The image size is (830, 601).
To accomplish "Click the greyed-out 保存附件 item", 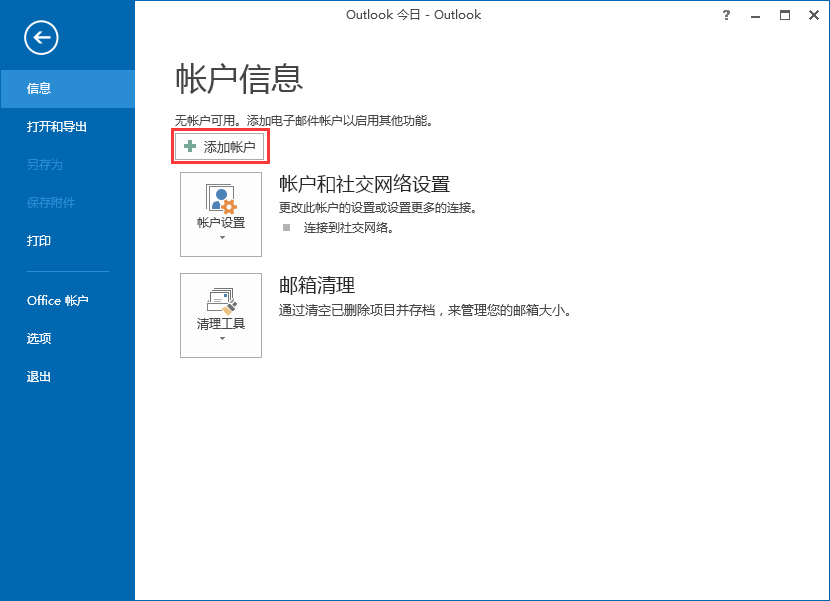I will (x=51, y=203).
